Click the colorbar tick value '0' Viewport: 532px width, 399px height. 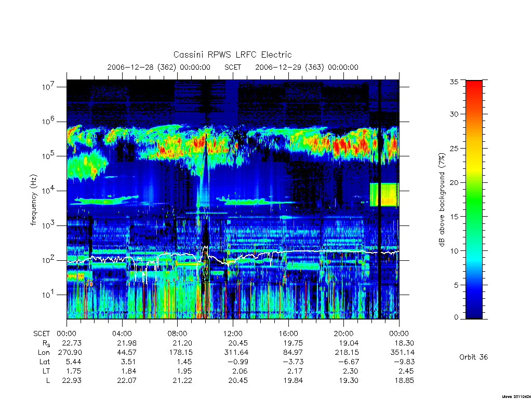(456, 317)
